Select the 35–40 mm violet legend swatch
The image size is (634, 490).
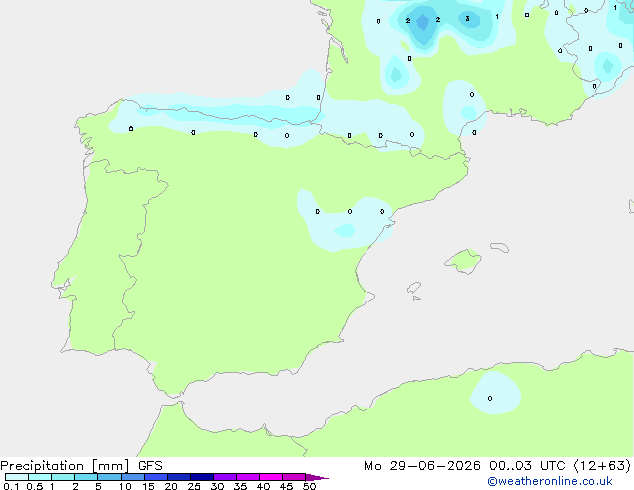(248, 477)
